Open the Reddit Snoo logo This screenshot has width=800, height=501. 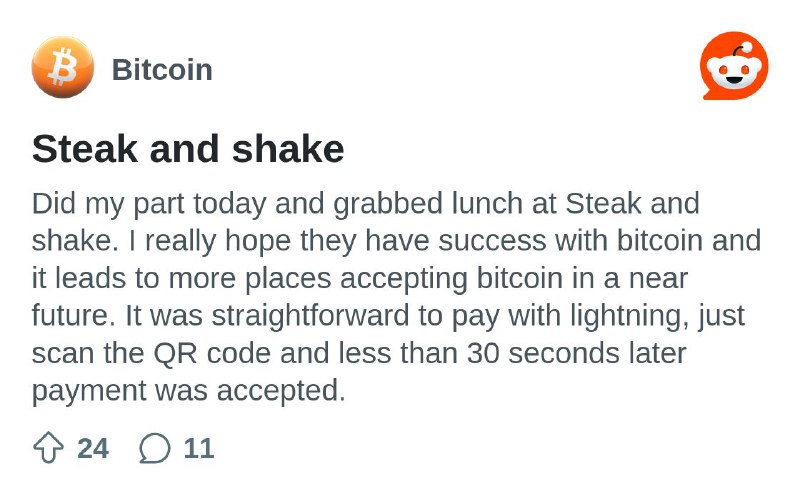734,66
